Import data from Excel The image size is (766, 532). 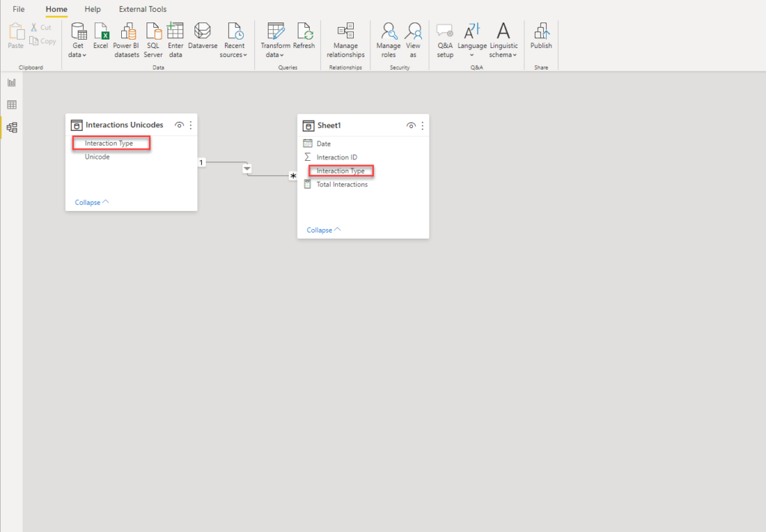click(101, 36)
